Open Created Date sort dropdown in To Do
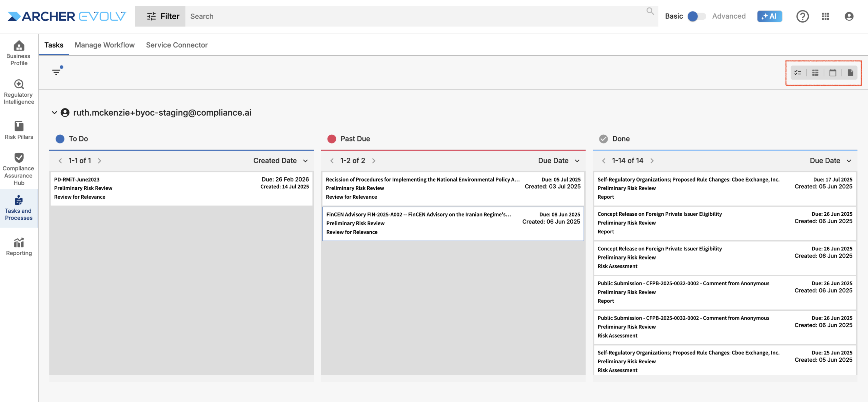Image resolution: width=868 pixels, height=402 pixels. [280, 160]
